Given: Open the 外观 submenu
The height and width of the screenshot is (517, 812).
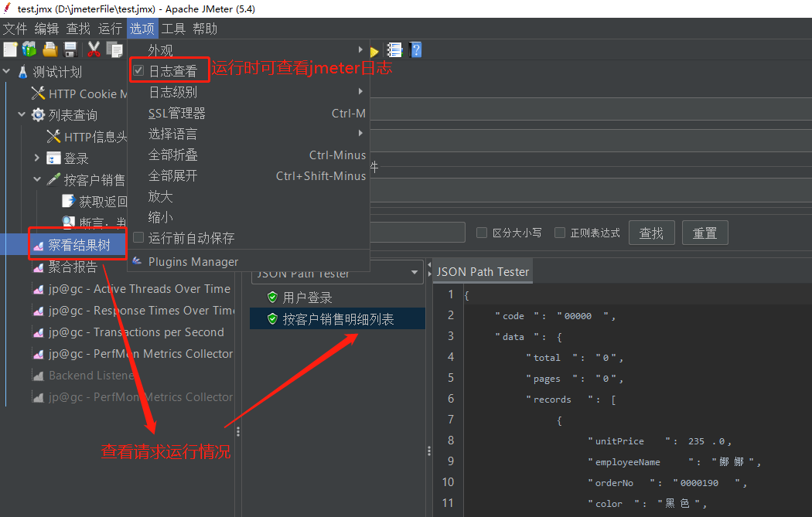Looking at the screenshot, I should tap(248, 49).
